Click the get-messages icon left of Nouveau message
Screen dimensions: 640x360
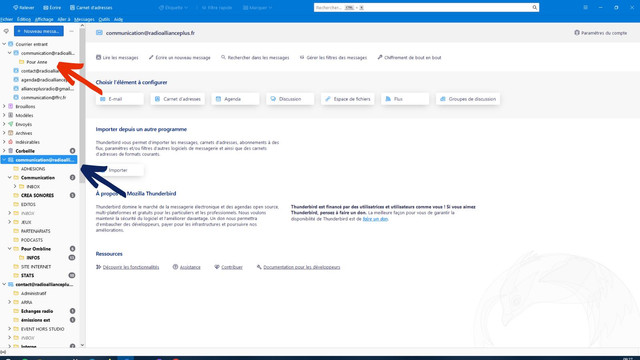6,31
